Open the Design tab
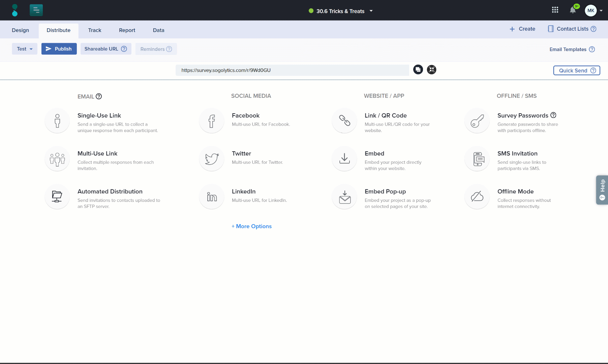 click(x=20, y=30)
